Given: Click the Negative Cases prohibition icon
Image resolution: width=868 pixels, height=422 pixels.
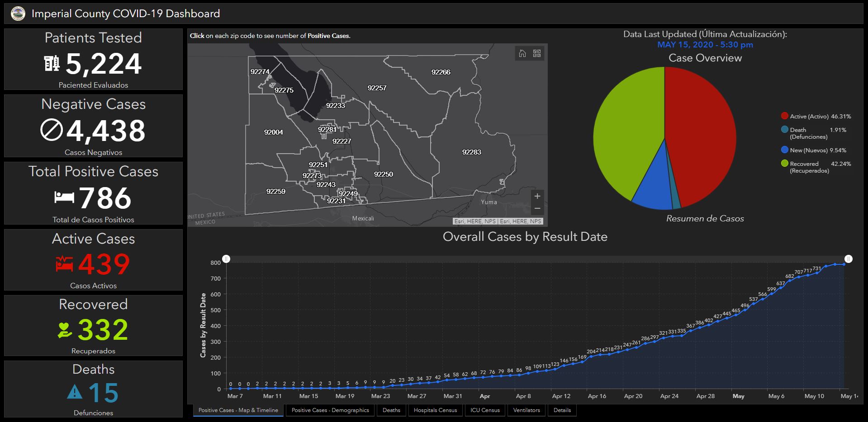Looking at the screenshot, I should (51, 130).
